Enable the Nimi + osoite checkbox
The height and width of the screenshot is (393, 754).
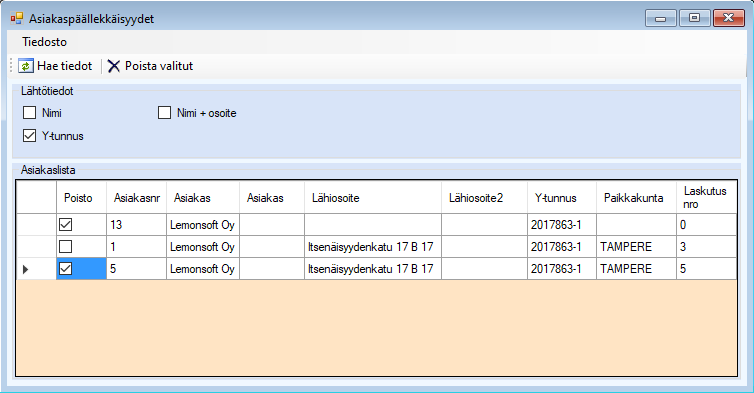[x=164, y=113]
